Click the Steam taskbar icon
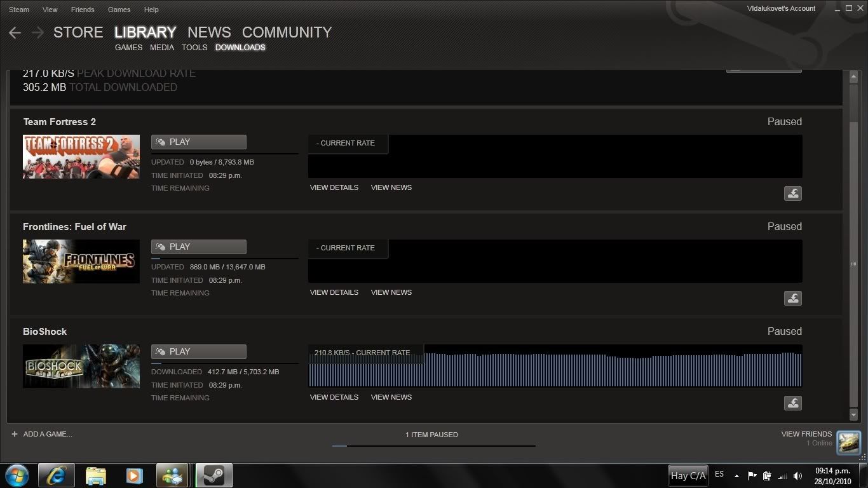The height and width of the screenshot is (488, 868). tap(214, 475)
